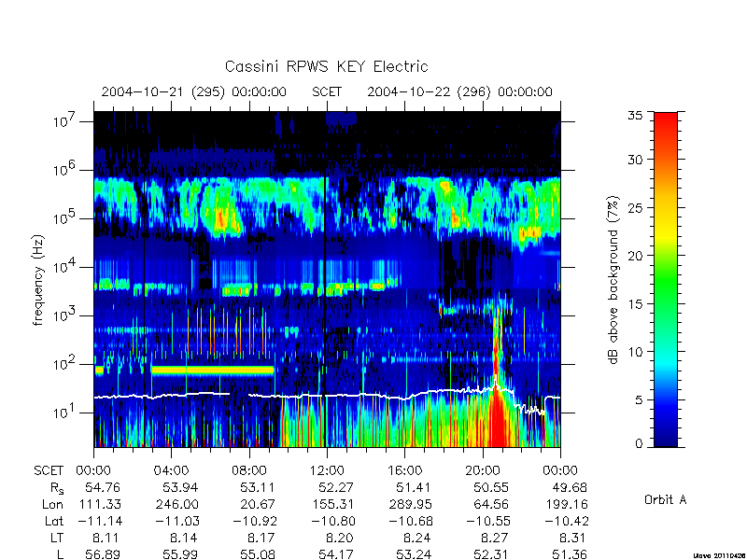Click the '20:00' time axis label

(482, 470)
